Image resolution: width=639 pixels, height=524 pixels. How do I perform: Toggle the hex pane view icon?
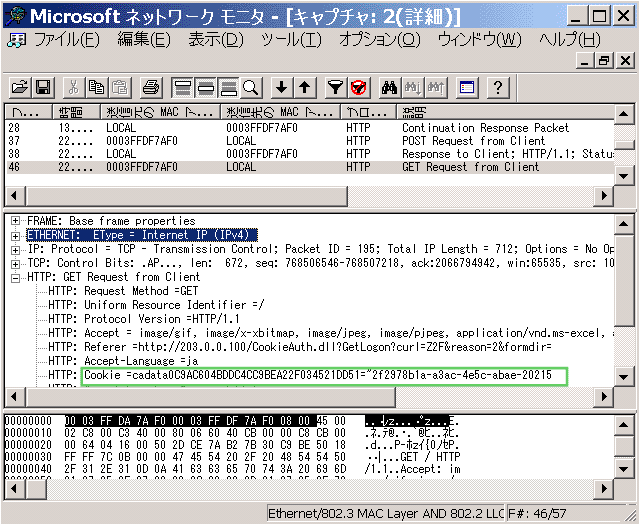(x=229, y=88)
